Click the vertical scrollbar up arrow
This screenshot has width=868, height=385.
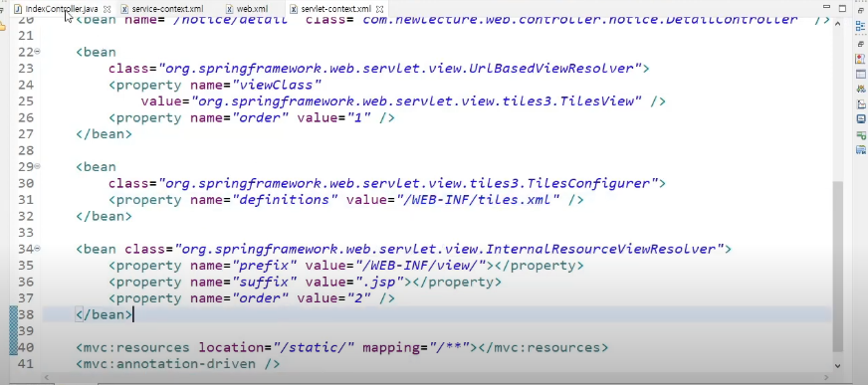pos(837,23)
